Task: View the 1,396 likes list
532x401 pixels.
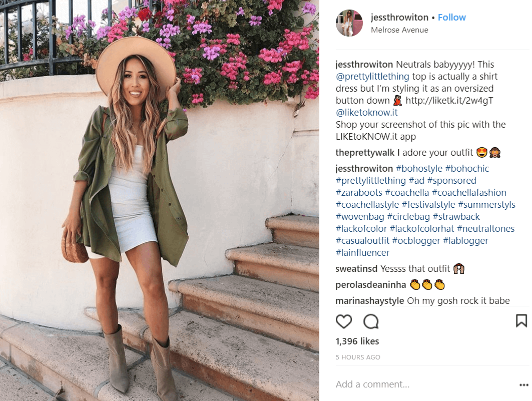Action: (357, 341)
